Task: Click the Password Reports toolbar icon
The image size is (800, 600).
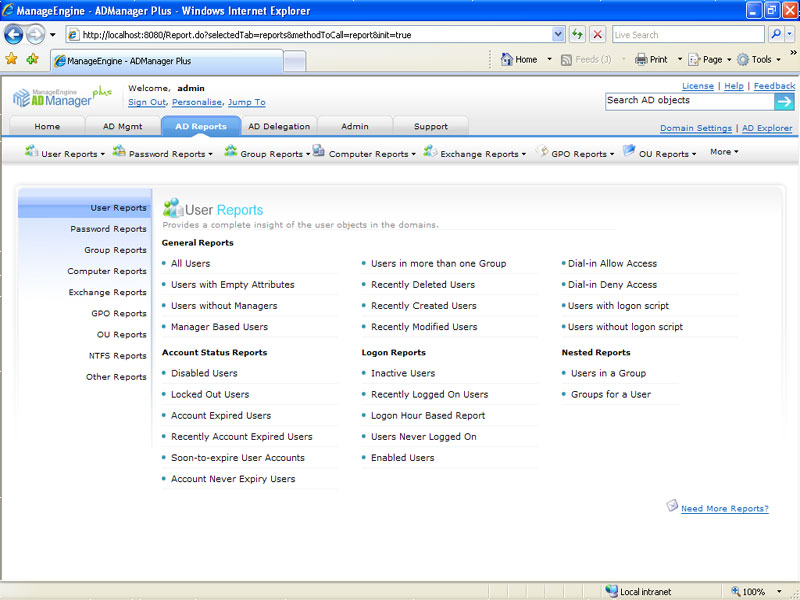Action: tap(119, 151)
